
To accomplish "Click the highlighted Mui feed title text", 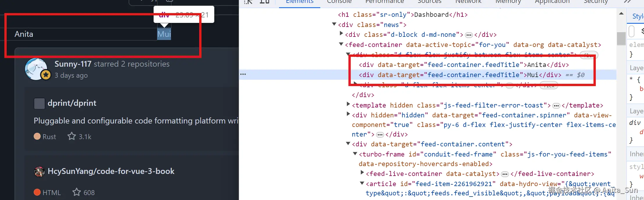I will [x=164, y=34].
